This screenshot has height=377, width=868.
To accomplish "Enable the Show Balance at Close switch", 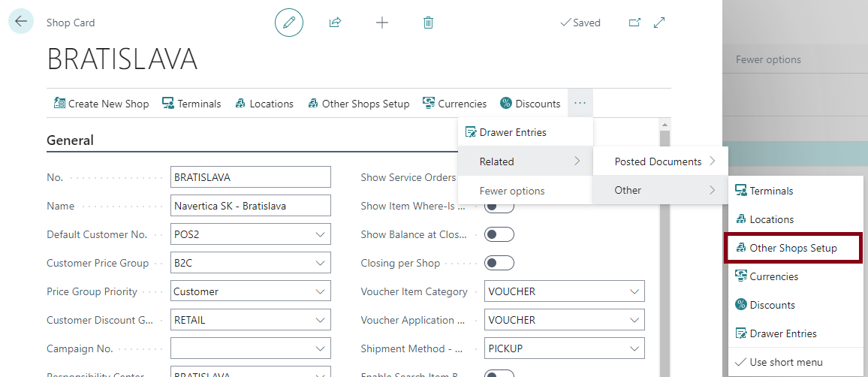I will [499, 234].
